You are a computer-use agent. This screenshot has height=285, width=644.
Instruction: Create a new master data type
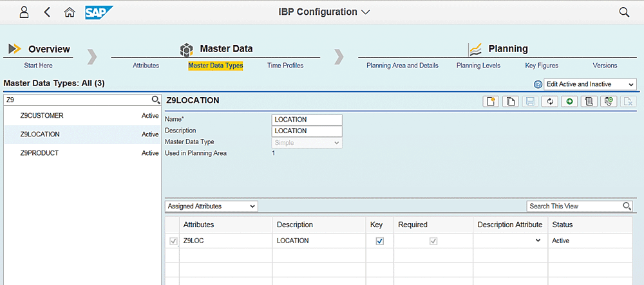(490, 101)
